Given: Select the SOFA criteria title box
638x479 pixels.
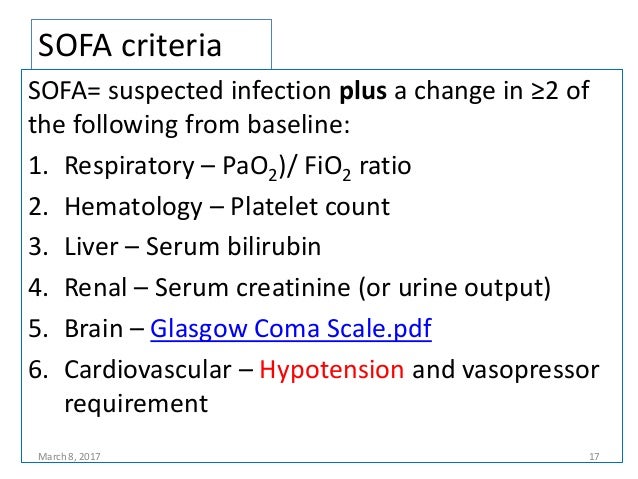Looking at the screenshot, I should (151, 44).
